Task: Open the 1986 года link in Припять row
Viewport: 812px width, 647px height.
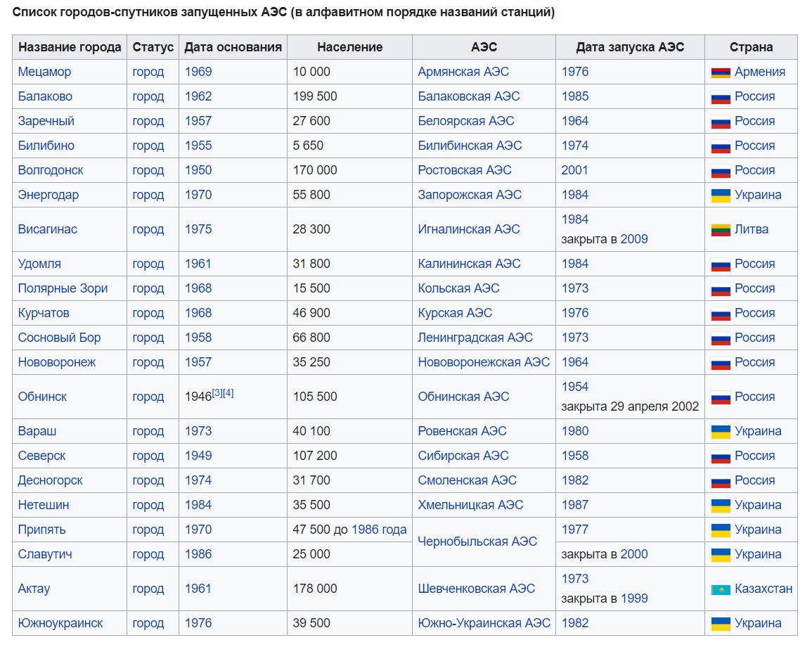Action: [379, 530]
